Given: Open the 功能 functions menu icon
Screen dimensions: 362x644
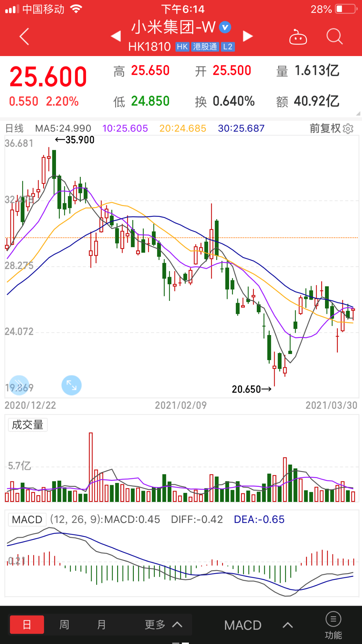Looking at the screenshot, I should click(333, 625).
